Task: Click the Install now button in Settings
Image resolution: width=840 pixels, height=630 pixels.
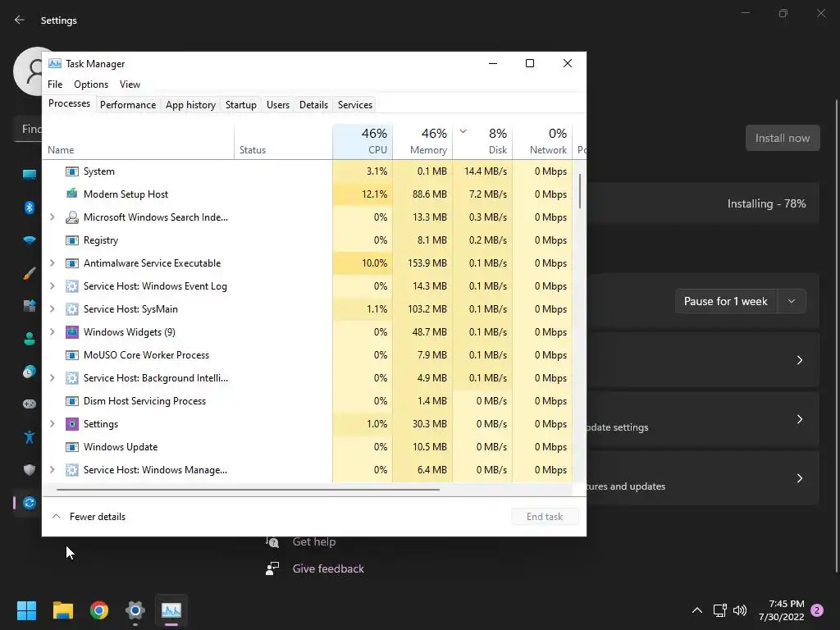Action: [x=783, y=138]
